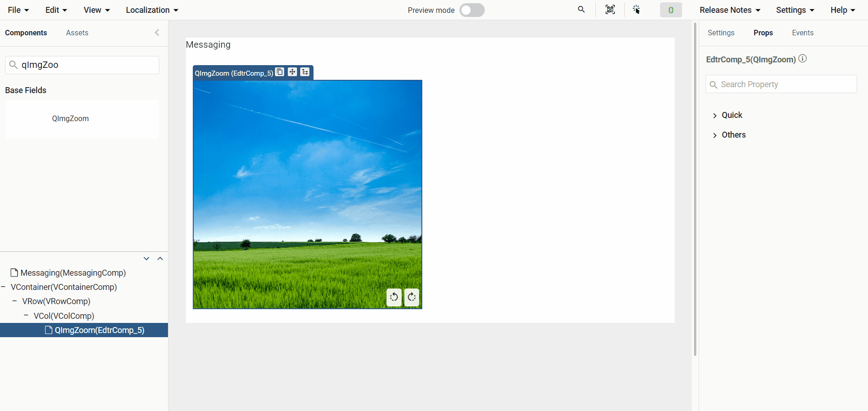Switch to the Events tab
Image resolution: width=868 pixels, height=411 pixels.
tap(802, 33)
